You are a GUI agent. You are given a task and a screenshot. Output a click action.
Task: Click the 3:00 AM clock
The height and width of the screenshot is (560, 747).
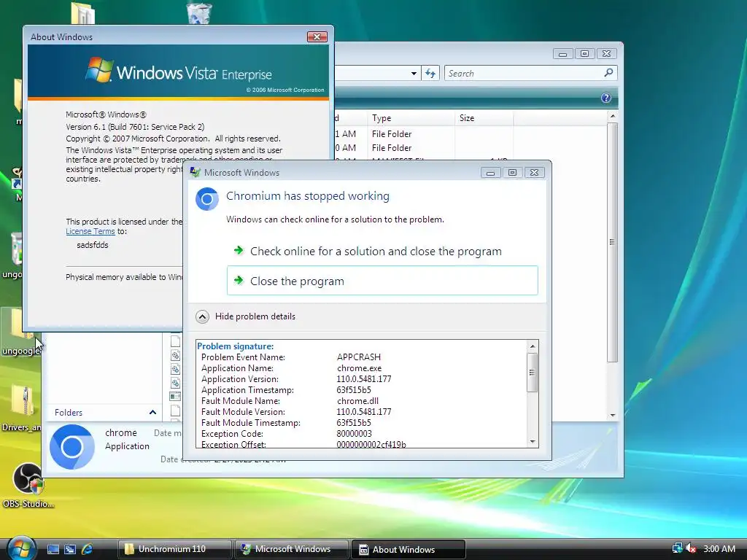pos(719,548)
